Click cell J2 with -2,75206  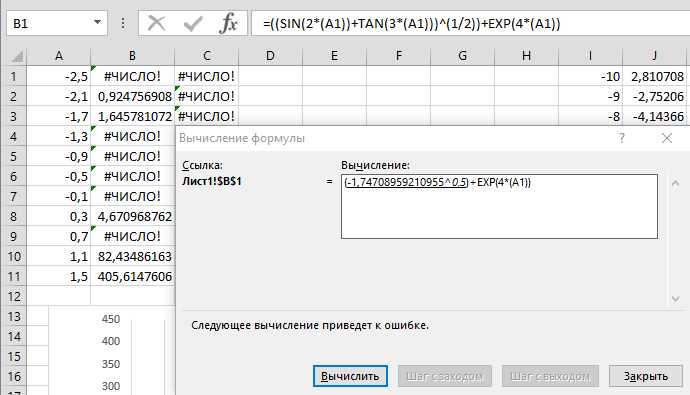tap(654, 96)
